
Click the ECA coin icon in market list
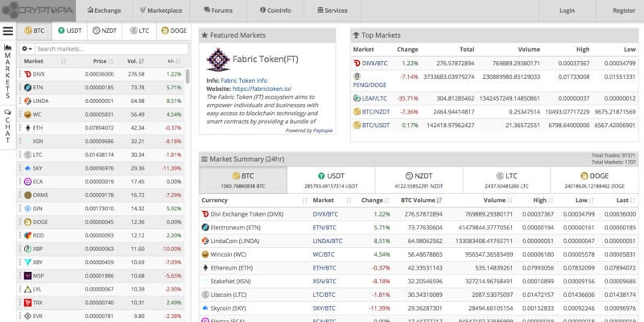coord(27,182)
